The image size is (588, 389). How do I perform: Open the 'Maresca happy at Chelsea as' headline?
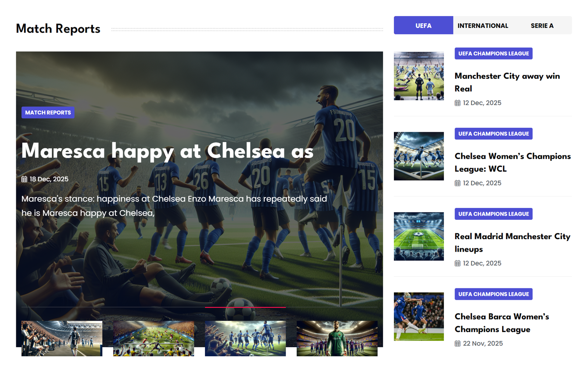coord(168,151)
